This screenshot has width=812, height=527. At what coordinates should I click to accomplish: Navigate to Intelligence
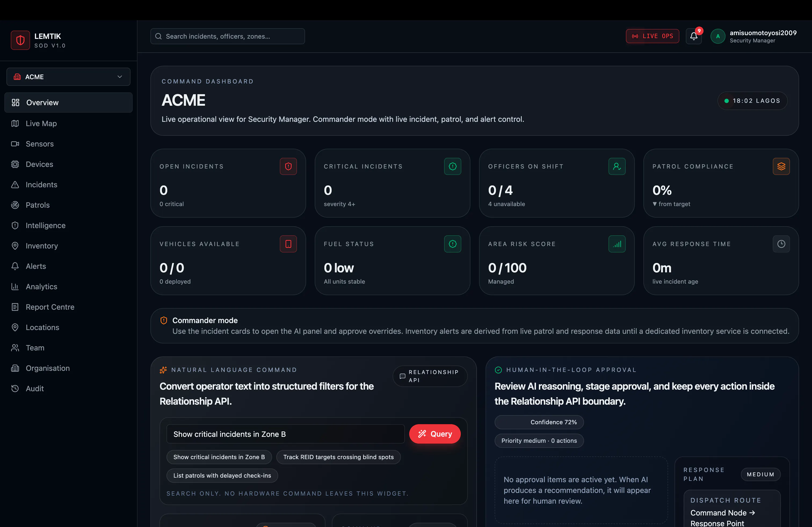tap(68, 226)
